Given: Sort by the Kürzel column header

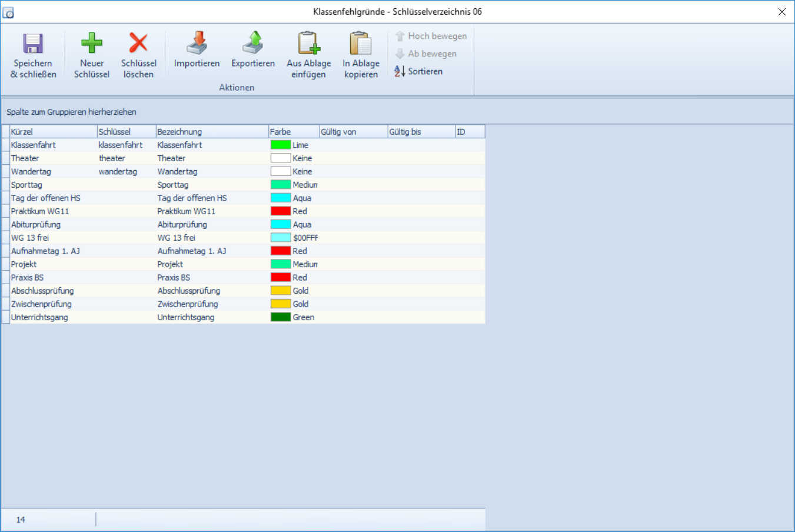Looking at the screenshot, I should click(x=53, y=132).
